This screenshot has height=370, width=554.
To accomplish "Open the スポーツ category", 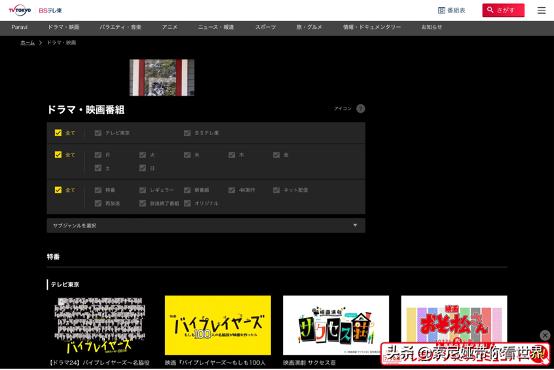I will [265, 27].
